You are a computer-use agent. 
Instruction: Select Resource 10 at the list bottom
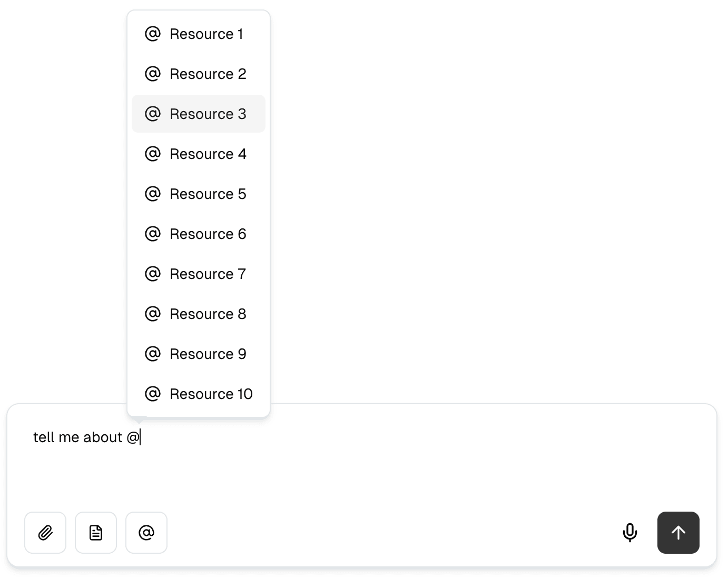[x=199, y=394]
